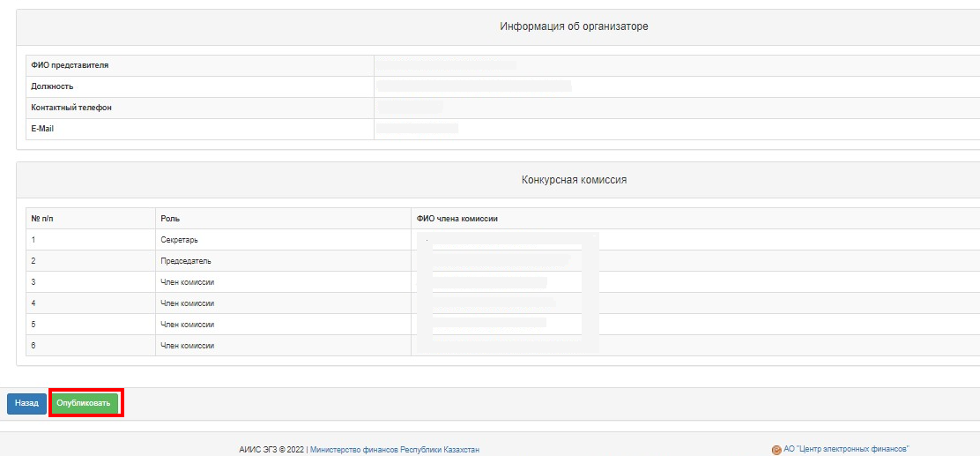Click the Должность label cell
Image resolution: width=980 pixels, height=456 pixels.
click(x=200, y=87)
